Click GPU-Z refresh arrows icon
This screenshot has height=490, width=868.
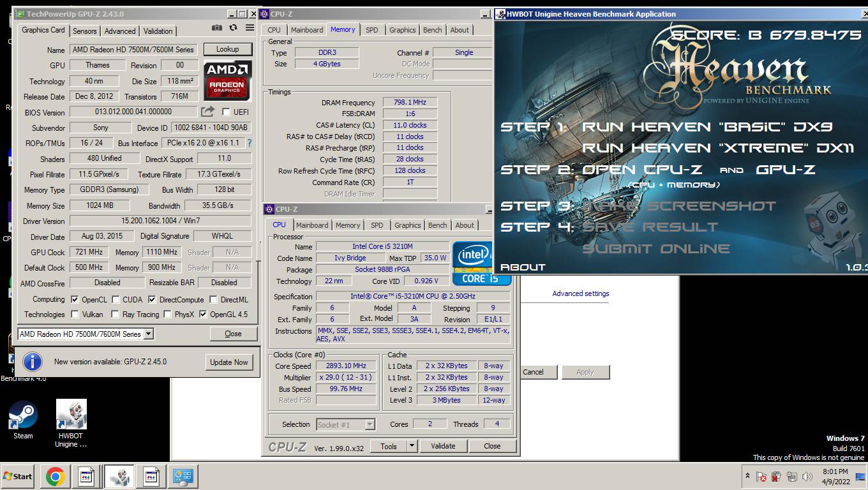[x=234, y=28]
